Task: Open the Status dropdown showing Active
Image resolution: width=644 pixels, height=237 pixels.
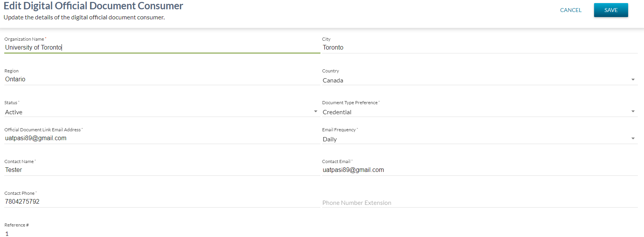Action: click(158, 112)
